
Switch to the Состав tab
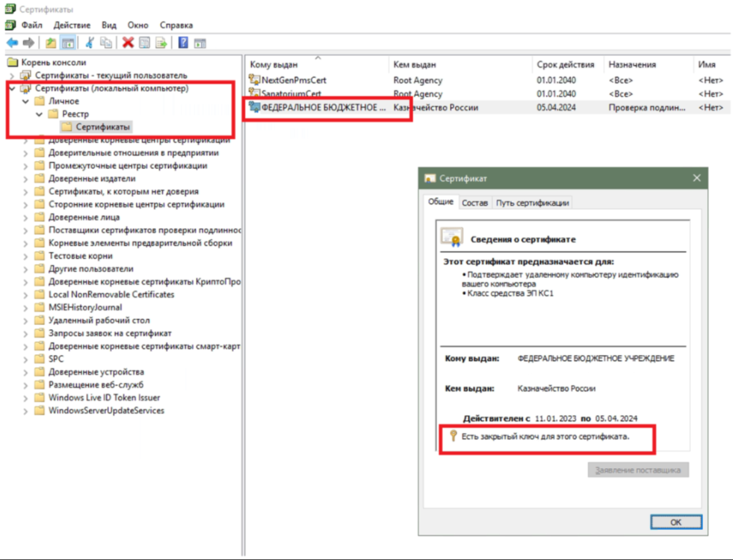point(475,203)
